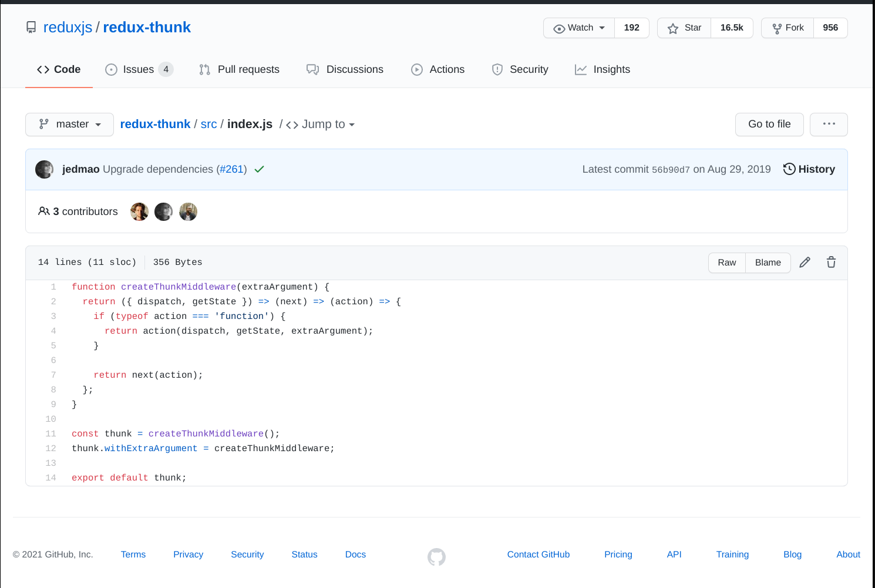Screen dimensions: 875x588
Task: Click Contact GitHub footer link
Action: (539, 555)
